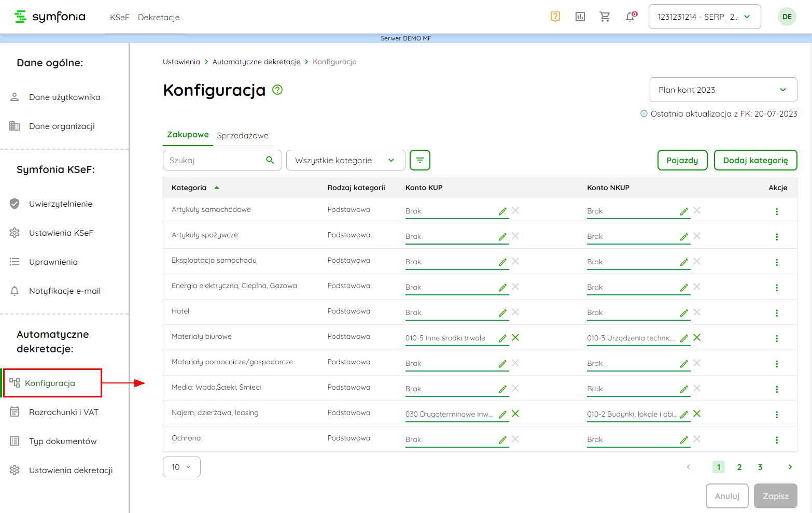Click the Dodaj kategorię button

(x=755, y=160)
